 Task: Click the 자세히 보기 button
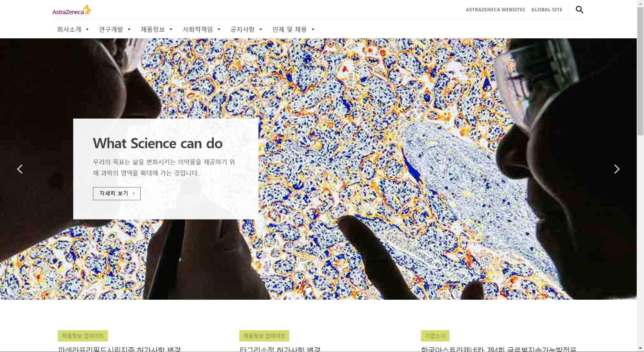(116, 193)
